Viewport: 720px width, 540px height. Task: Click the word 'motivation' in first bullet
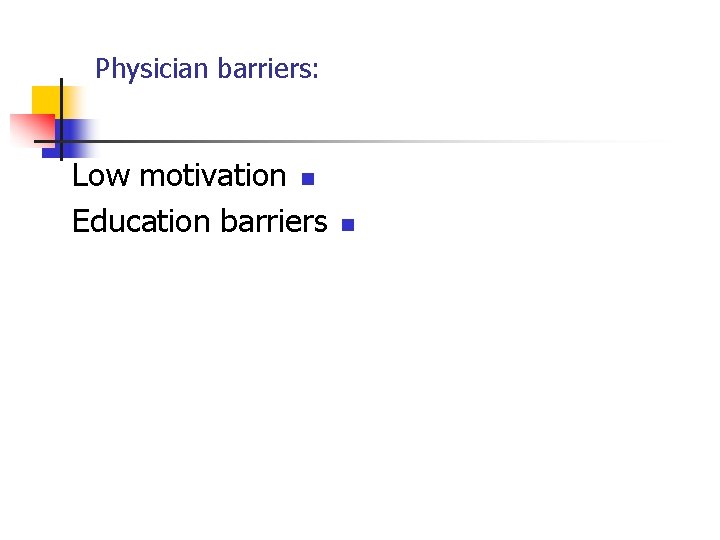point(213,175)
